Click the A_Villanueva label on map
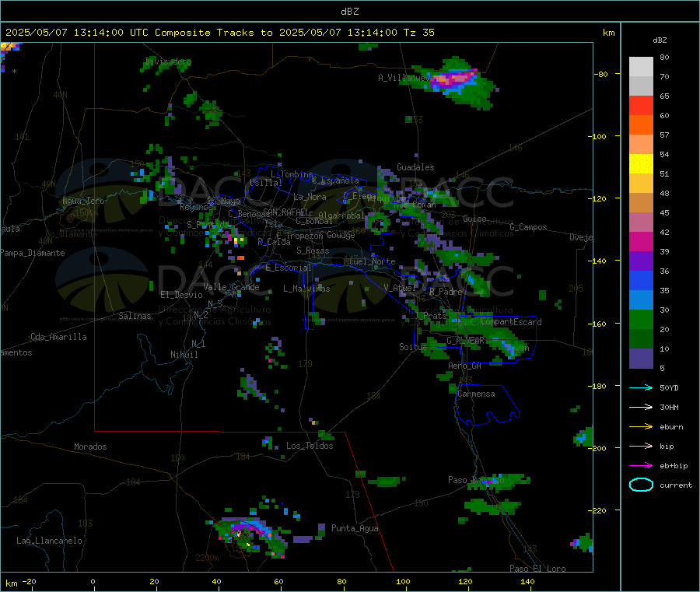This screenshot has width=700, height=592. pyautogui.click(x=406, y=78)
